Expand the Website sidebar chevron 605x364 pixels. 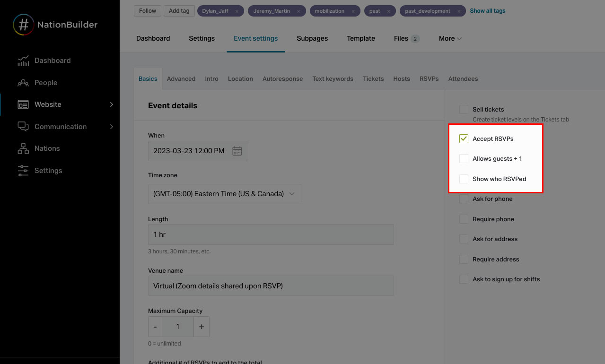click(112, 104)
